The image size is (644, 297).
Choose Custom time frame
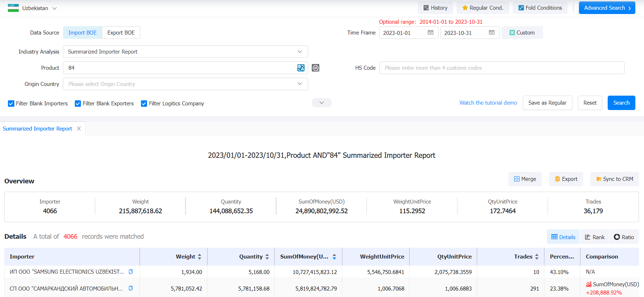pos(522,33)
